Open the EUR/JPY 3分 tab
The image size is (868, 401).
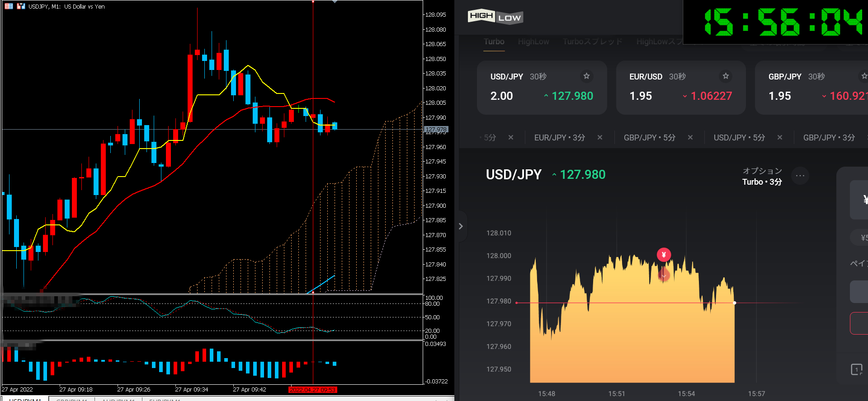point(560,138)
